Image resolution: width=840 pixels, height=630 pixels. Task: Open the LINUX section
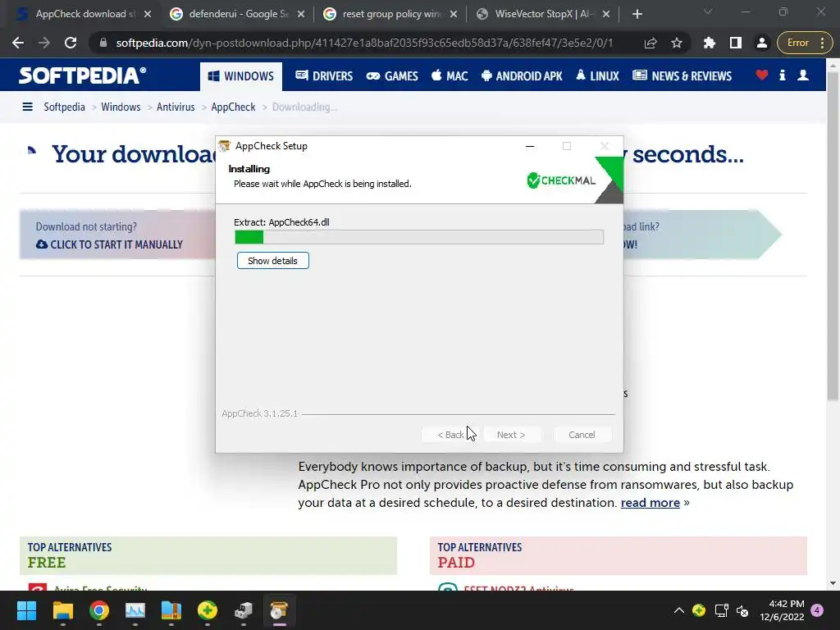point(597,76)
